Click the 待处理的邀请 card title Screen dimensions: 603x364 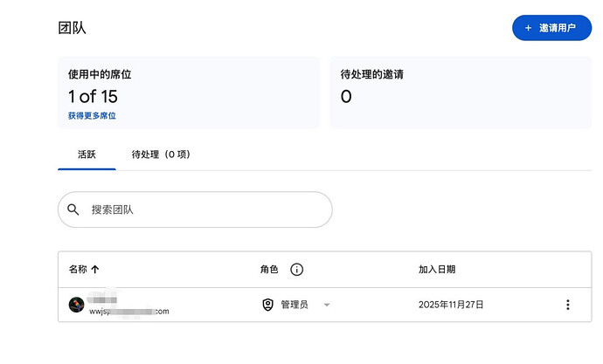pyautogui.click(x=372, y=74)
